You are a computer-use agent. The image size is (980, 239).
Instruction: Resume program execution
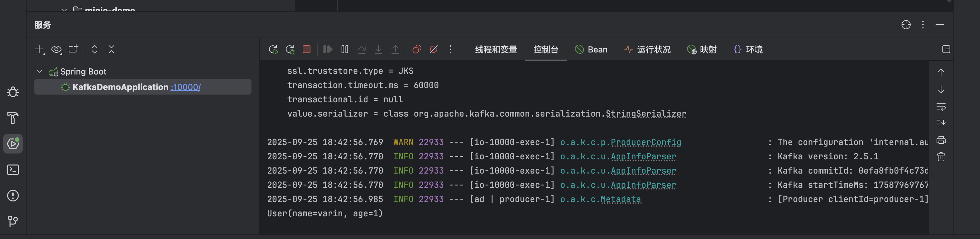[x=328, y=50]
